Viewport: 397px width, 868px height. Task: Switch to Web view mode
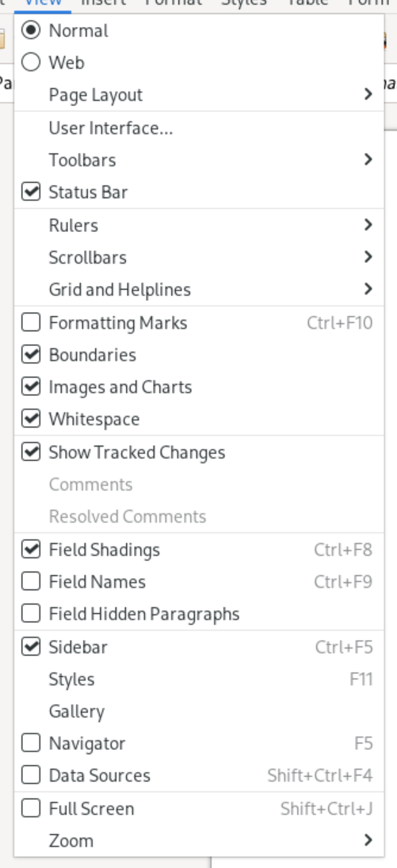coord(30,63)
